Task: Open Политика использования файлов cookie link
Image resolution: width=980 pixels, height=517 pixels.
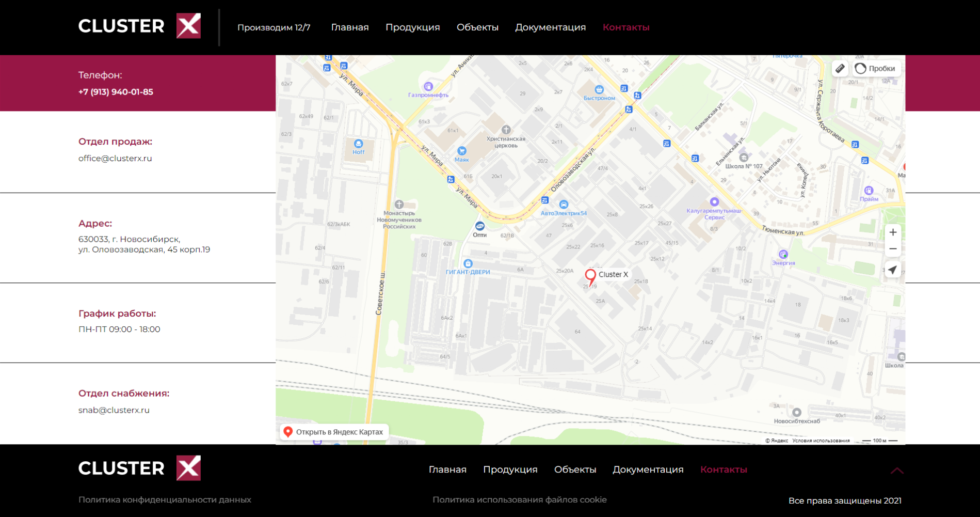Action: pos(520,500)
